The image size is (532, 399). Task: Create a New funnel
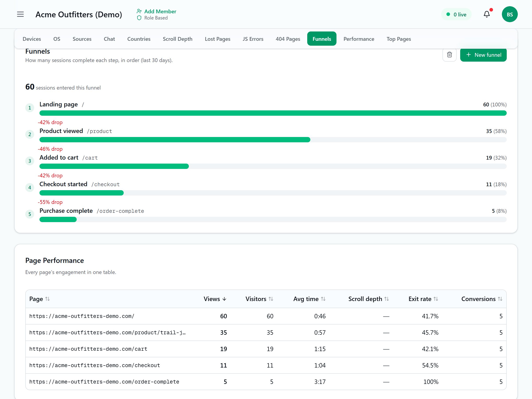tap(483, 55)
